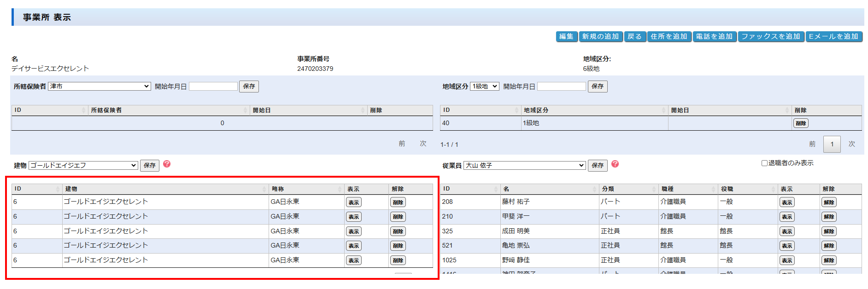This screenshot has width=868, height=289.
Task: Enable 退職者のみ表示 checkbox
Action: point(764,163)
